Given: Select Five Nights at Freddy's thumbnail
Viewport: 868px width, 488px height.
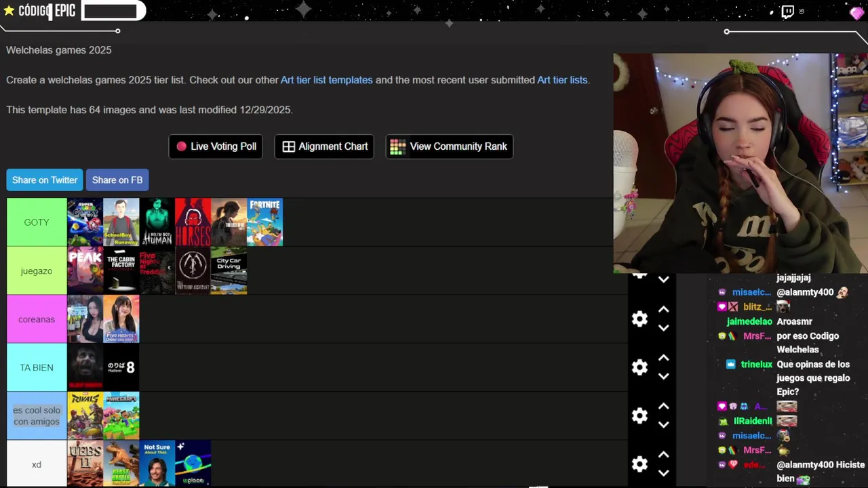Looking at the screenshot, I should pos(157,270).
